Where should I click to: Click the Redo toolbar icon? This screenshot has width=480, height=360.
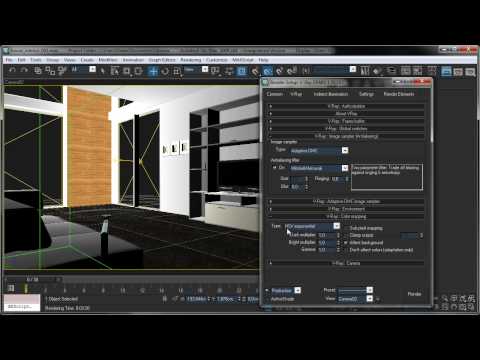24,70
